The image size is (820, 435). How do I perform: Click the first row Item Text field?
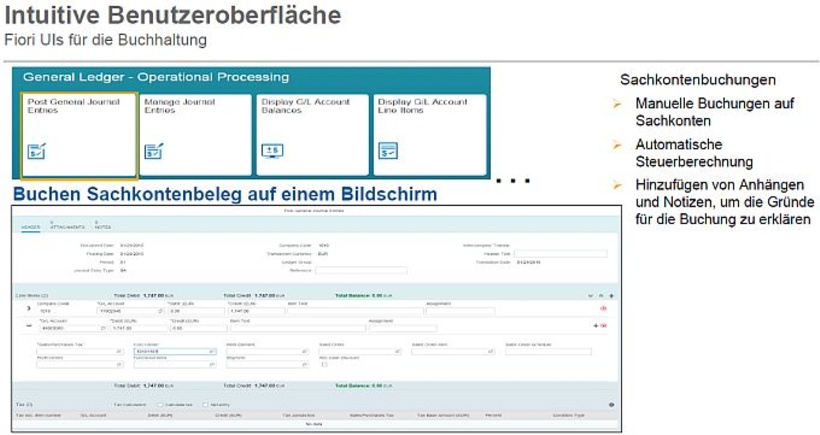[355, 311]
